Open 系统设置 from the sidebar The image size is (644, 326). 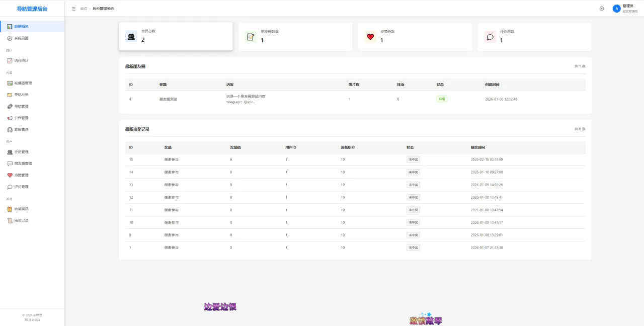coord(21,38)
